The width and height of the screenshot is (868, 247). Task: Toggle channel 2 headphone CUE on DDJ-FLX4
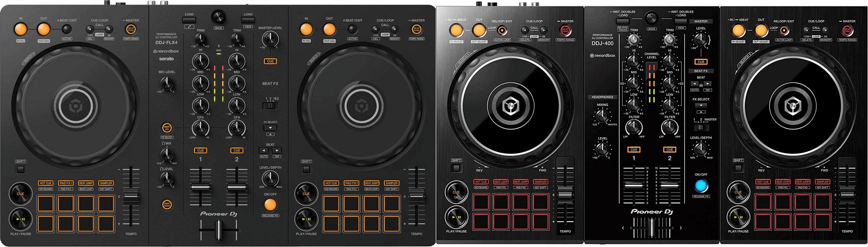click(237, 150)
